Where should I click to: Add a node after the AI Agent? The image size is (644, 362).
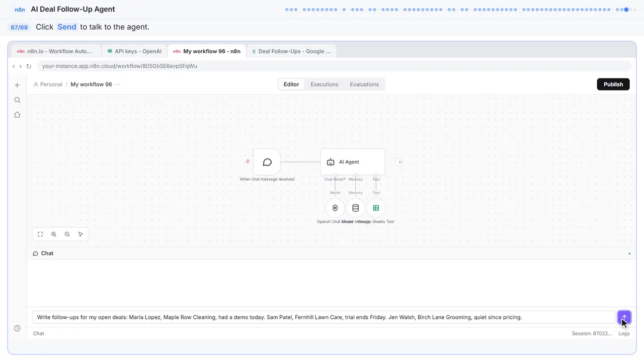(x=399, y=162)
